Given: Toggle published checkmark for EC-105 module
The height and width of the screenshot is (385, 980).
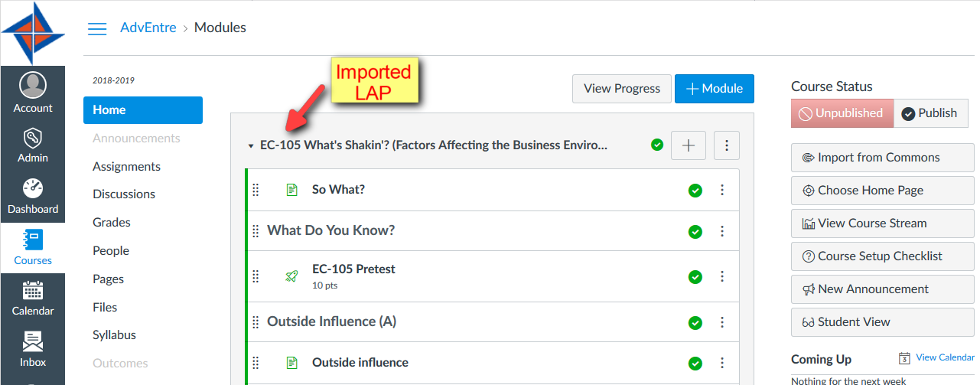Looking at the screenshot, I should [x=656, y=145].
